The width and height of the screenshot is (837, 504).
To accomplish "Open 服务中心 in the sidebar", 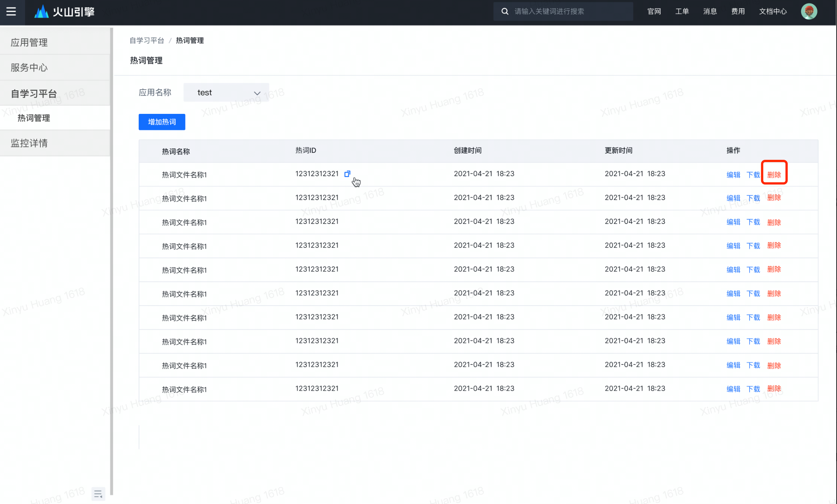I will [29, 68].
